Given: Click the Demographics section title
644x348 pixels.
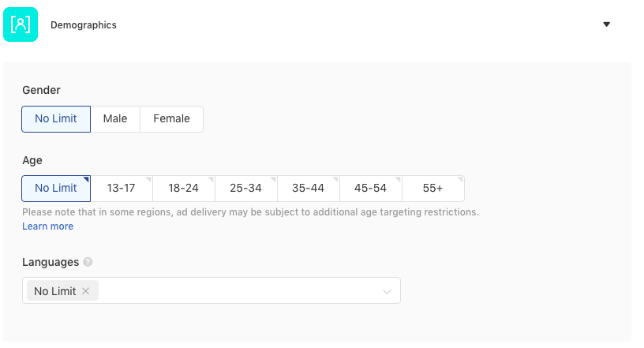Looking at the screenshot, I should pyautogui.click(x=84, y=25).
